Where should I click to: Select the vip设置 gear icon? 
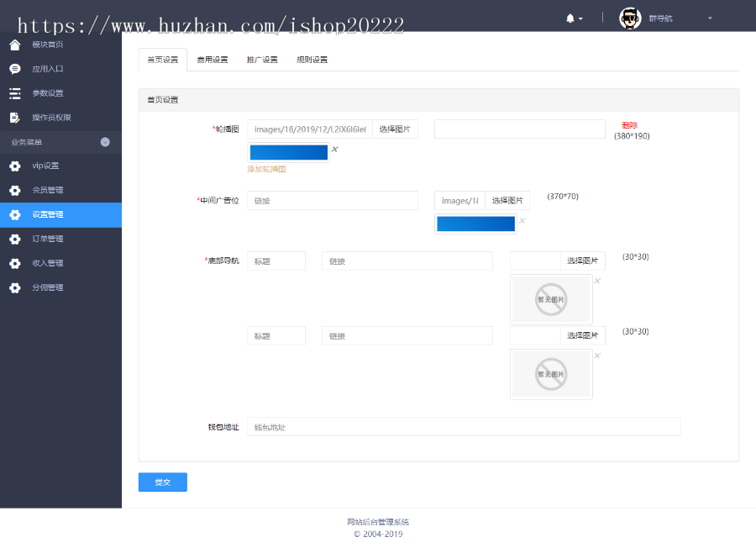click(13, 166)
